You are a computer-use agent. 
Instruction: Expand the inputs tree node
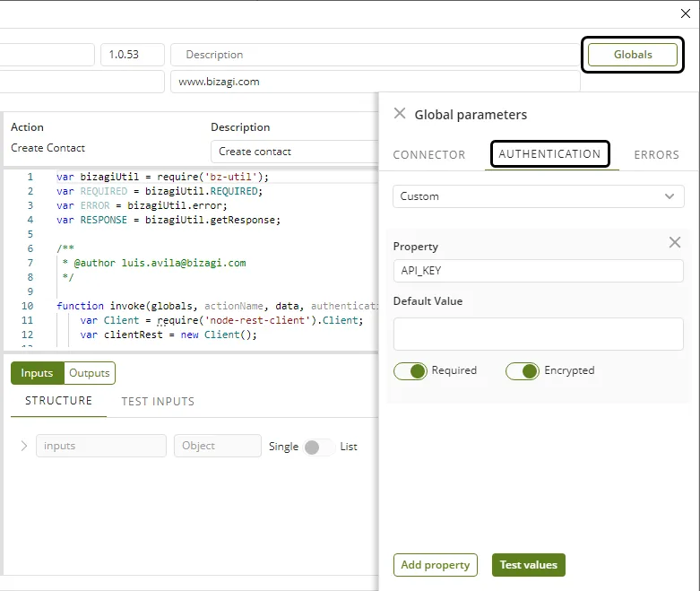click(24, 446)
